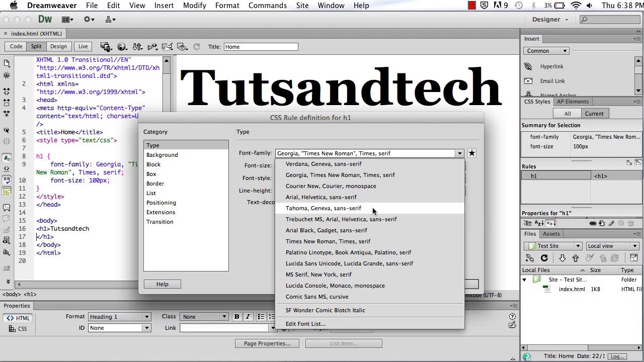
Task: Click the Title input field
Action: click(x=261, y=47)
